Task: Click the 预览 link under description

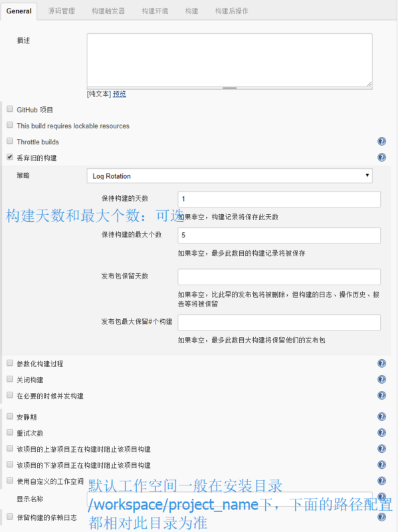Action: pos(120,94)
